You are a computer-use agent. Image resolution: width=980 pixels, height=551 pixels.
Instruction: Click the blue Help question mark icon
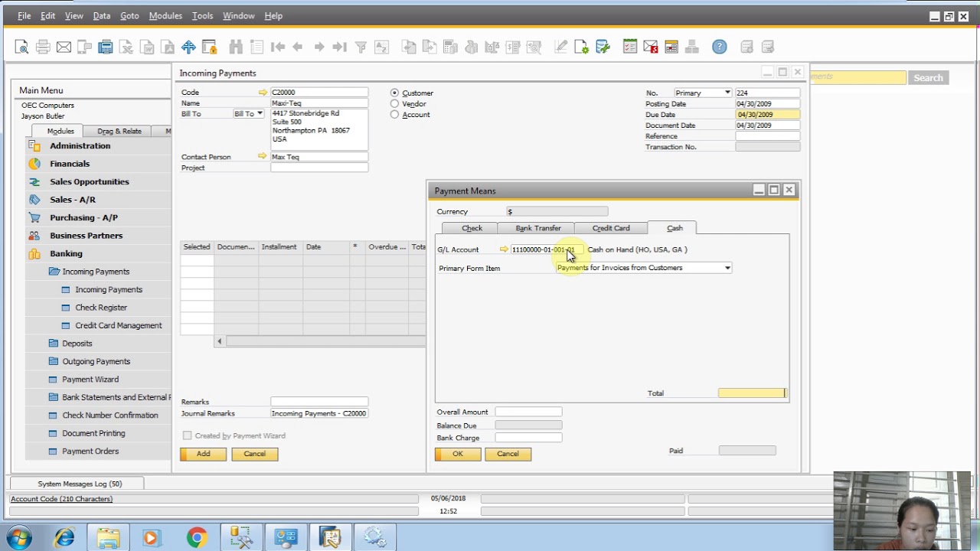719,47
